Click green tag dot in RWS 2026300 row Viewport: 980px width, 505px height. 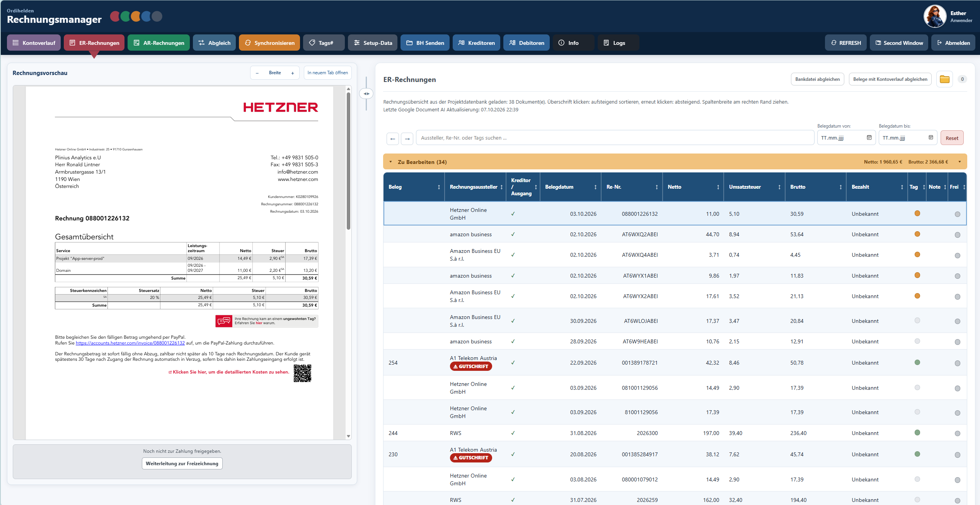point(917,433)
